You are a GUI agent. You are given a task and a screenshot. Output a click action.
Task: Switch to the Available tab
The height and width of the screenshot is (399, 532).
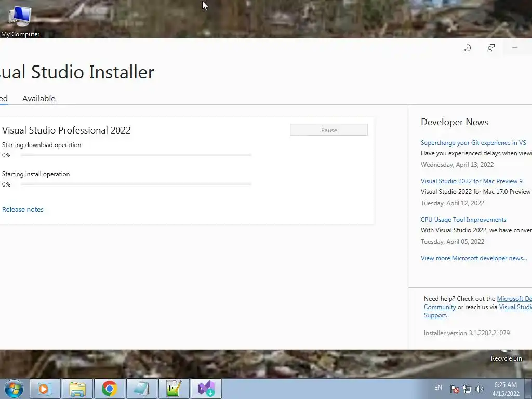[x=38, y=98]
